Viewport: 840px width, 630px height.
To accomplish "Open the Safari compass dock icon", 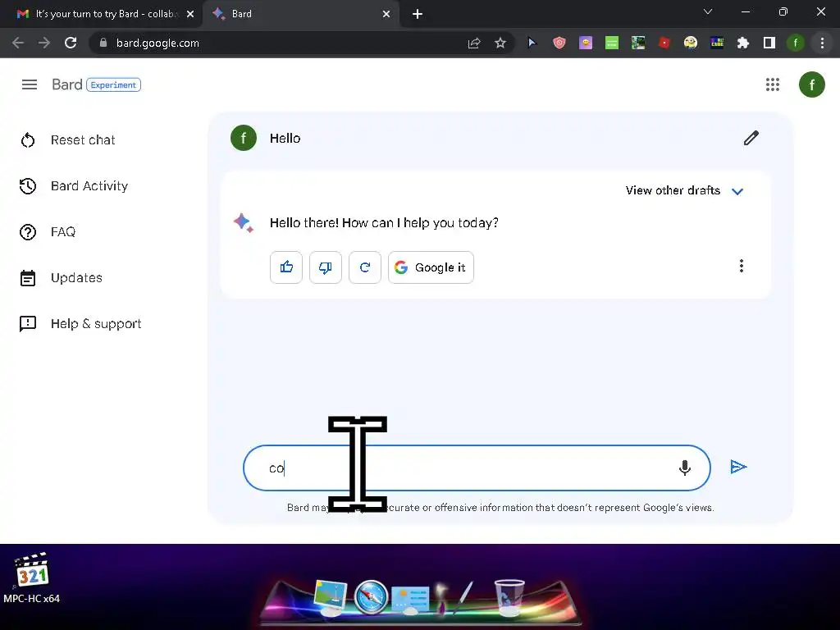I will click(x=371, y=596).
